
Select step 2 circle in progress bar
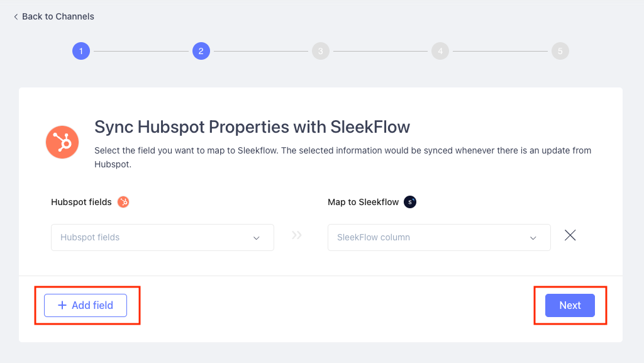[x=201, y=51]
